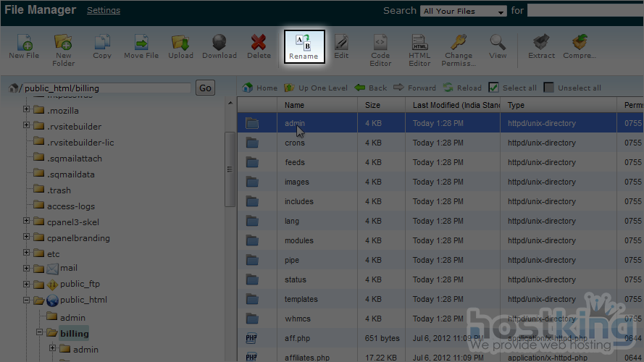Click the Delete red X icon
Screen dimensions: 644x362
[259, 45]
